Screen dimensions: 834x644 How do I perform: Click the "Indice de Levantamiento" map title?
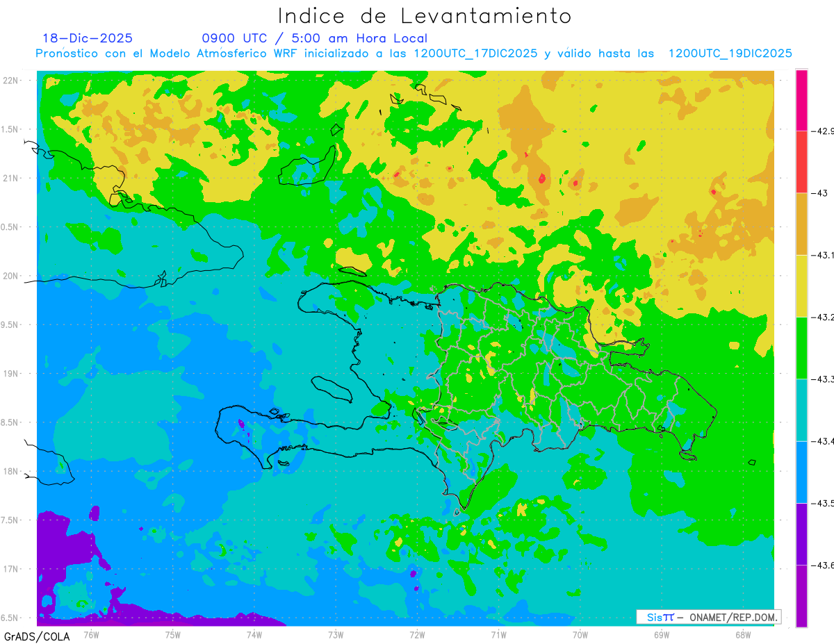[425, 16]
